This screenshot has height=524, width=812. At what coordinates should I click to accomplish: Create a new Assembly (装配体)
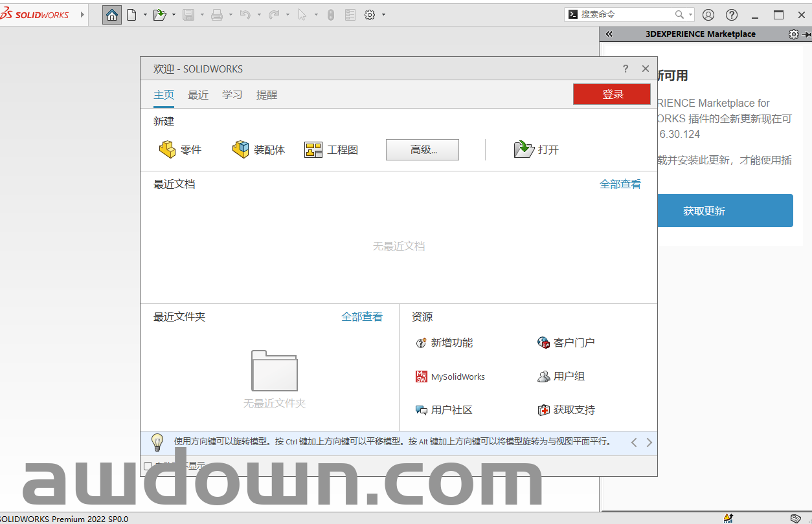tap(258, 149)
